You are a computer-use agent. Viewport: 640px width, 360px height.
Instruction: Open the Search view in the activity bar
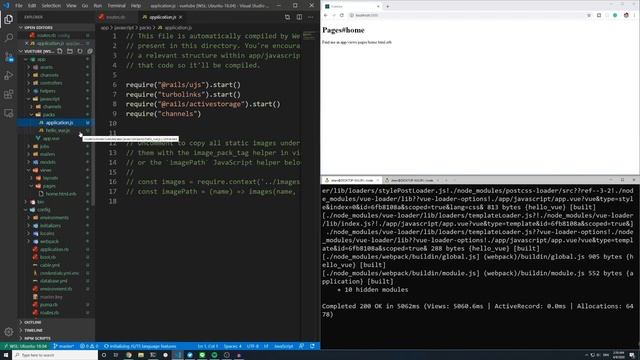pos(9,38)
